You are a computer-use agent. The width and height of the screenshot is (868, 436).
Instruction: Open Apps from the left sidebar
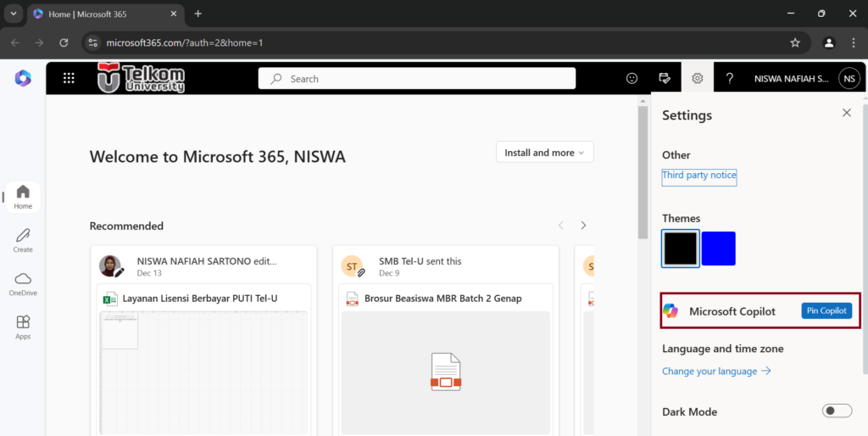[23, 327]
